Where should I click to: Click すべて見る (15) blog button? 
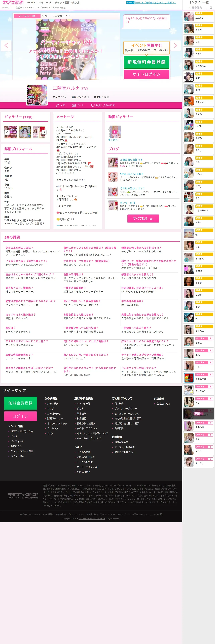click(x=143, y=219)
